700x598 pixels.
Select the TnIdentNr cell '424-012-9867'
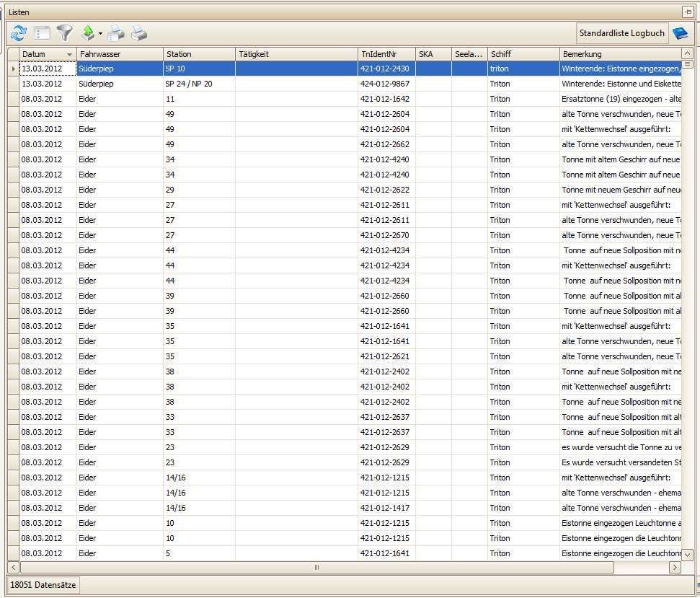[385, 84]
